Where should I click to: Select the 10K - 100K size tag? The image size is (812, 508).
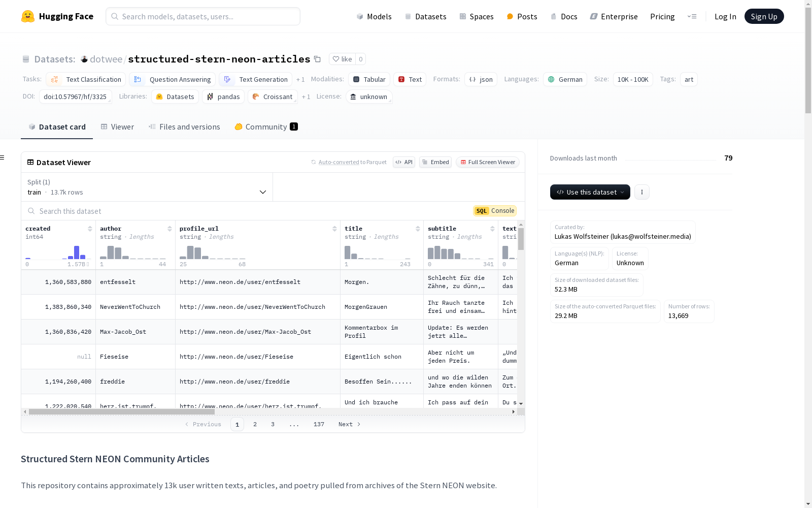coord(633,79)
